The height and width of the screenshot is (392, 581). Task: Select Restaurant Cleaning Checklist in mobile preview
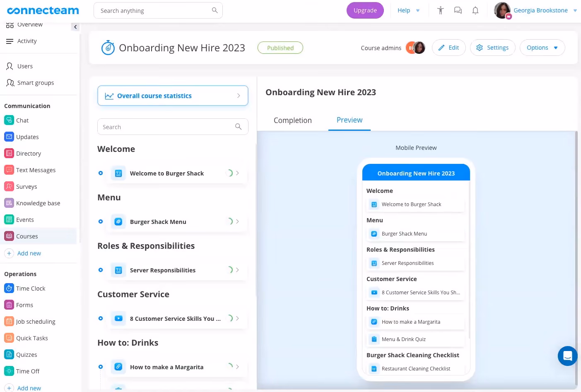click(x=416, y=369)
